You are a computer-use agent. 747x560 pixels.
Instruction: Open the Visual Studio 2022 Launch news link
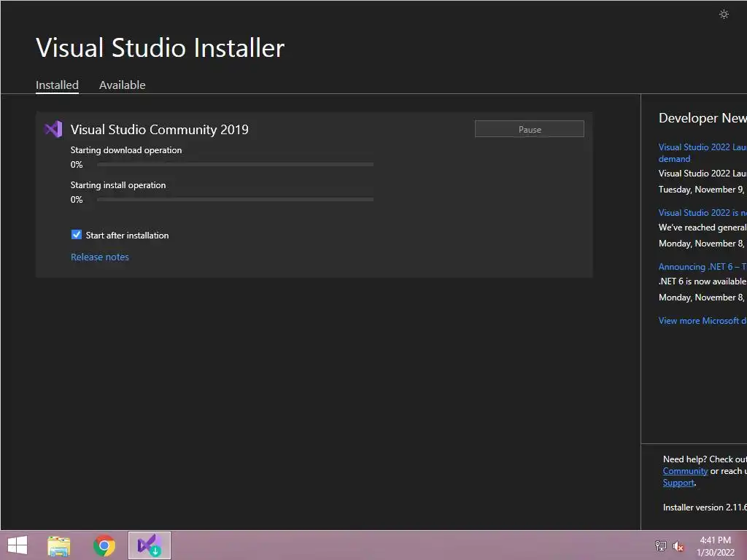703,153
